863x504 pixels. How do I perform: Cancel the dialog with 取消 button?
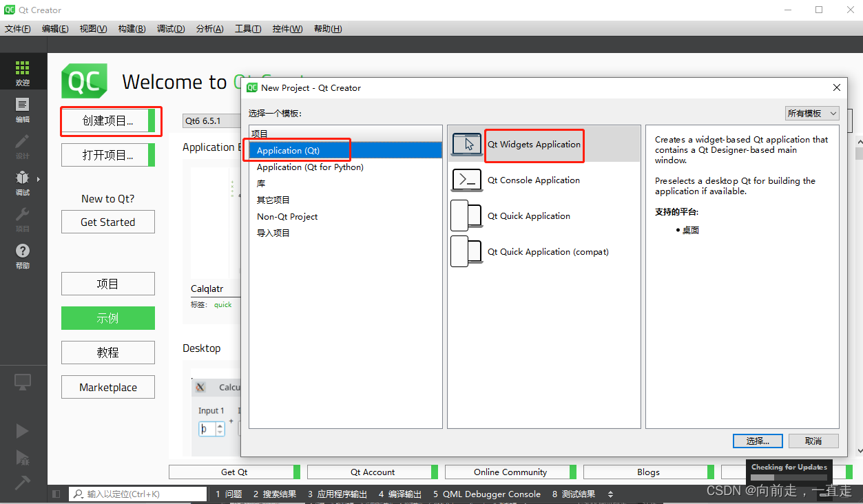point(813,441)
